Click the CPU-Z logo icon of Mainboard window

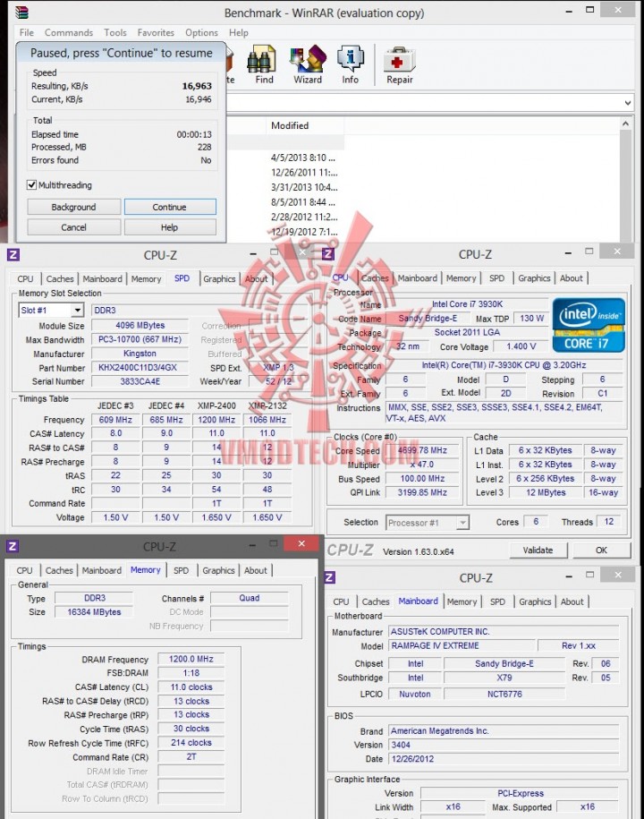pyautogui.click(x=330, y=577)
